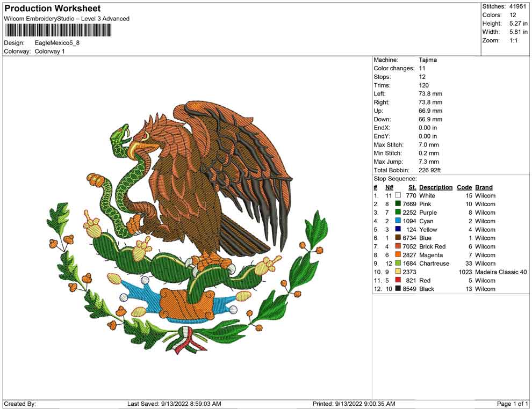
Task: Click the Max Jump value '7.3 mm'
Action: pos(428,162)
